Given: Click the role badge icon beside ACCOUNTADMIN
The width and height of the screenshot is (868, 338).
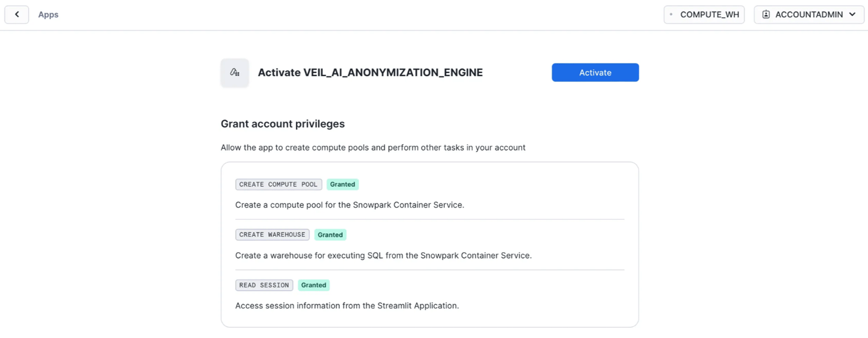Looking at the screenshot, I should [766, 15].
